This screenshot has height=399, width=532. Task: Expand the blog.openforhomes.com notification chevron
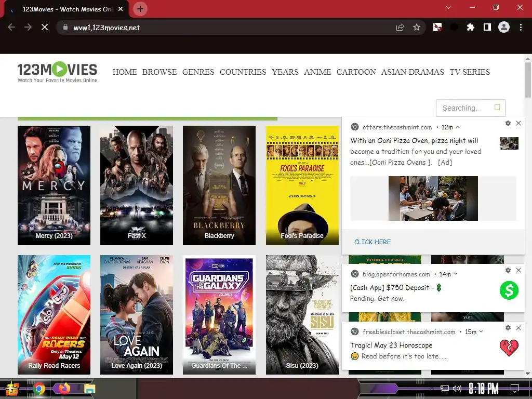456,274
